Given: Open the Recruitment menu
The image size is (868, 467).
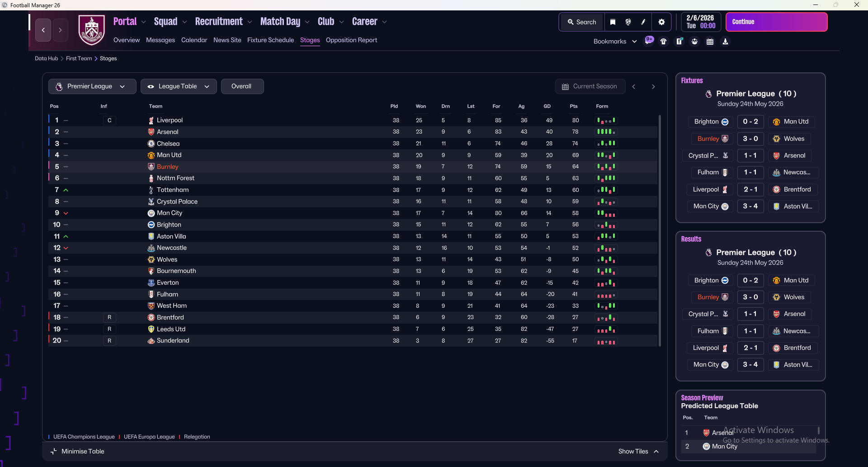Looking at the screenshot, I should click(x=219, y=22).
